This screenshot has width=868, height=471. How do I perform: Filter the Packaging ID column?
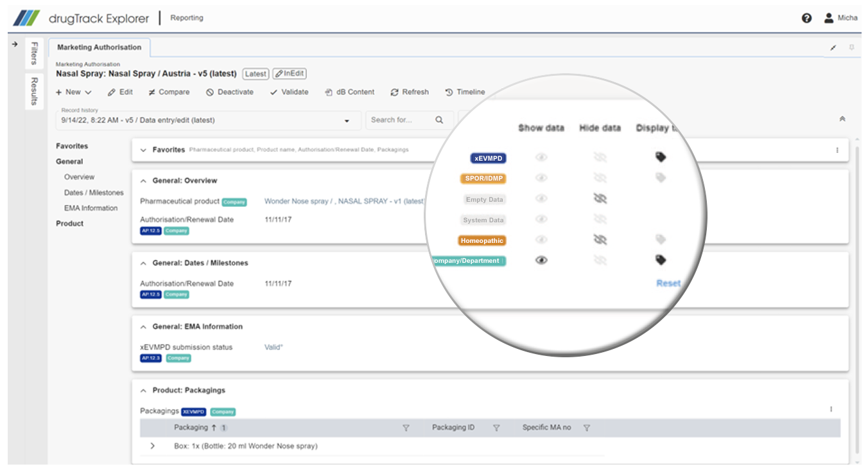point(496,428)
